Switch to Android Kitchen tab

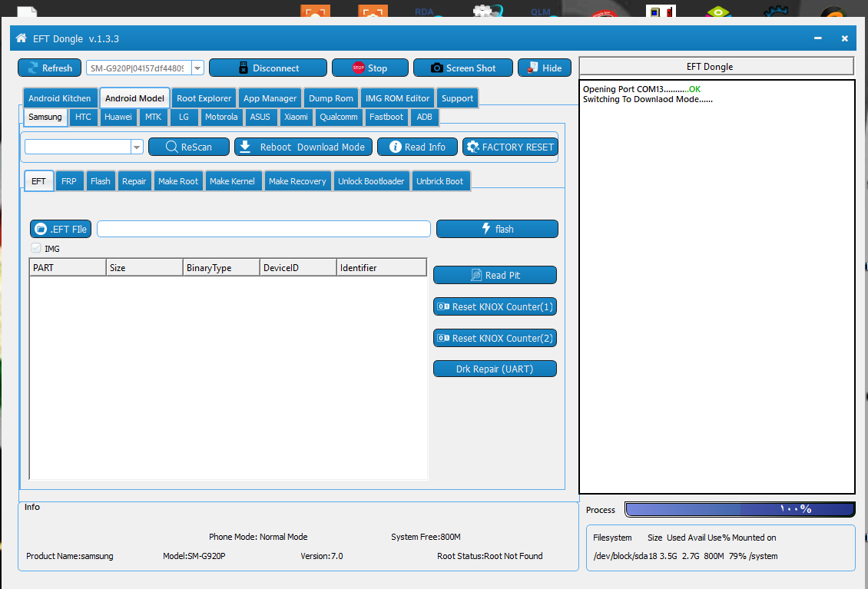click(x=60, y=98)
